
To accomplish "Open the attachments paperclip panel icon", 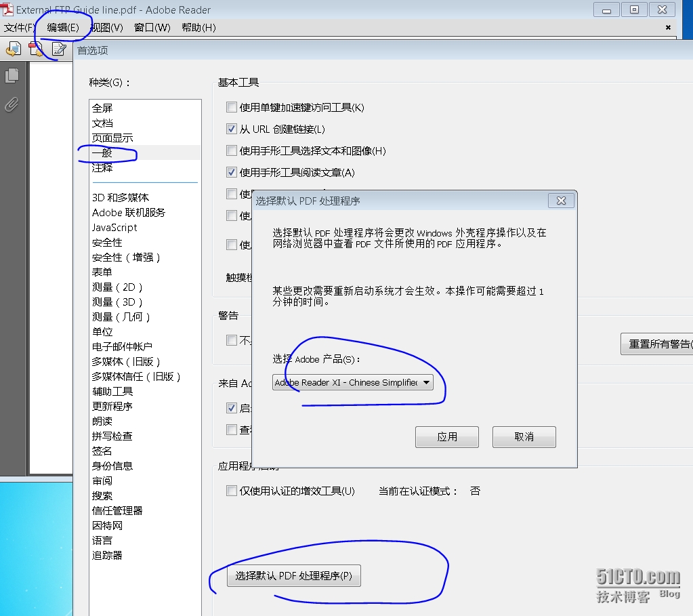I will [12, 104].
